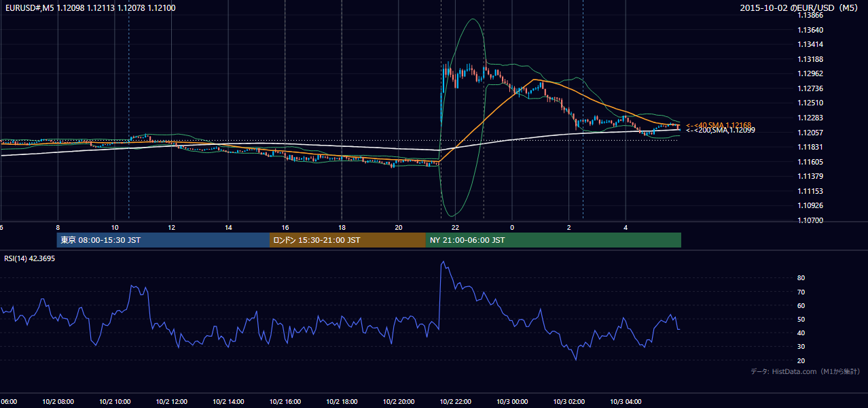The width and height of the screenshot is (868, 408).
Task: Click the price axis value 1.11831
Action: click(x=810, y=147)
